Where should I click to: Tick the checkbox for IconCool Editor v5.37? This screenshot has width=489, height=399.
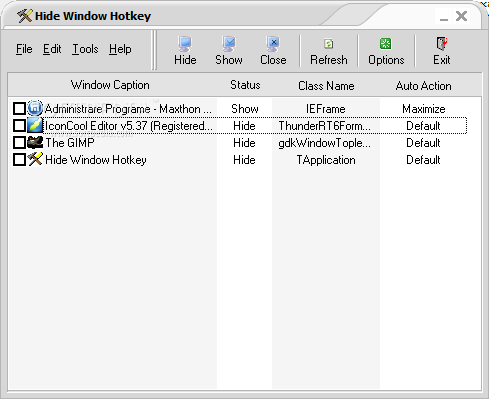tap(19, 125)
